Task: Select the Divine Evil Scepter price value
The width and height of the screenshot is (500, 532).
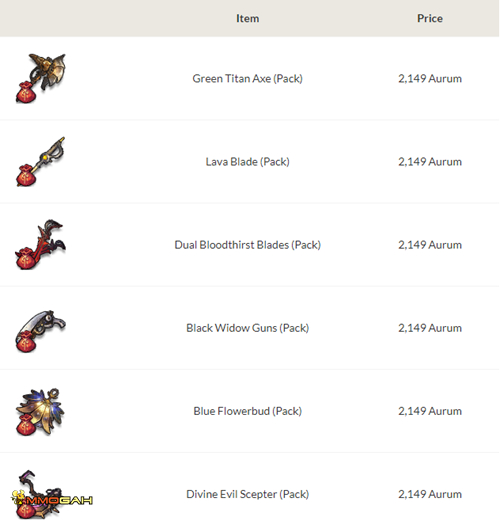Action: click(x=430, y=494)
